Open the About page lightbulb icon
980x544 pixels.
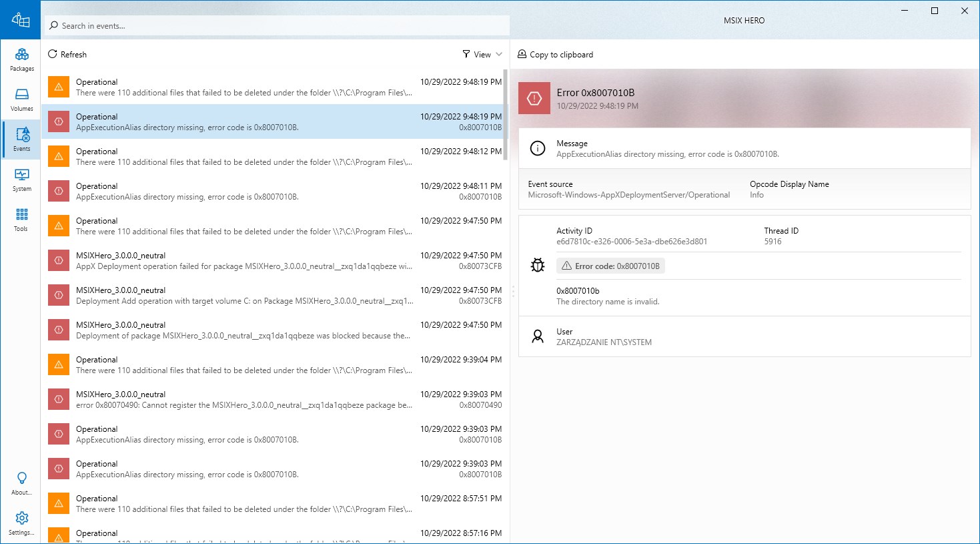[21, 478]
